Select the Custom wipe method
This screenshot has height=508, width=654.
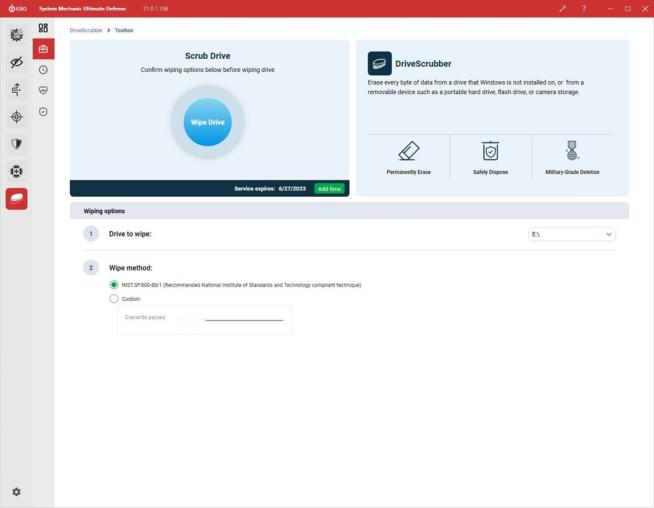114,299
